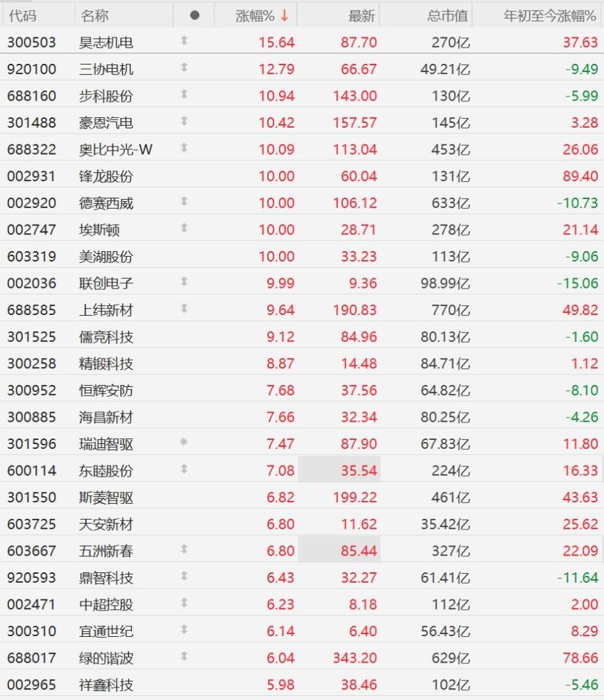Click 海昌新材 change value 7.66
The width and height of the screenshot is (604, 700).
coord(280,418)
